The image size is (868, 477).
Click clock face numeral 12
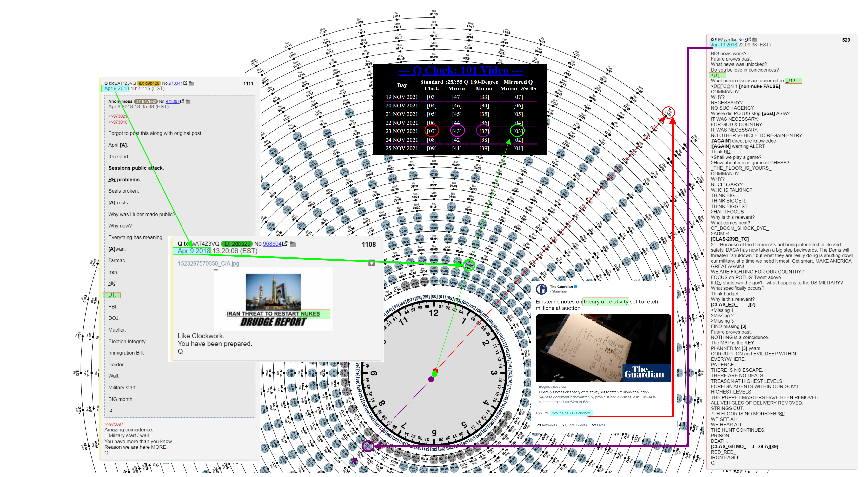433,313
